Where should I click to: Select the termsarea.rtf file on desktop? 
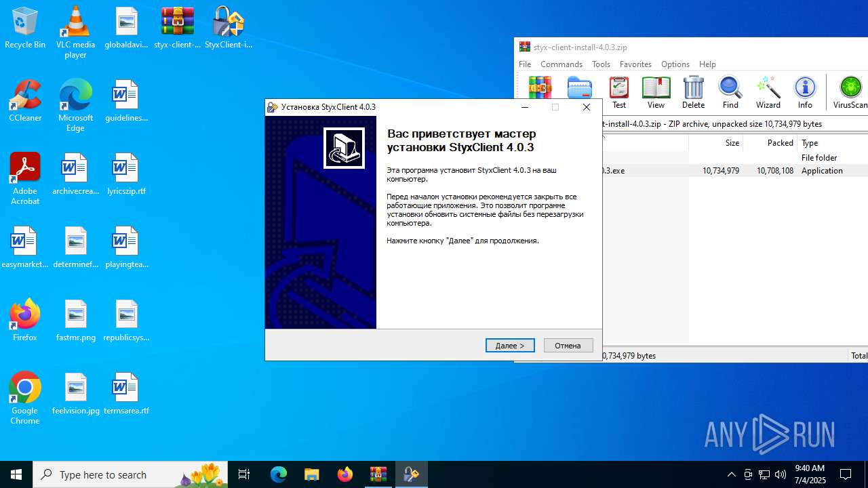126,394
